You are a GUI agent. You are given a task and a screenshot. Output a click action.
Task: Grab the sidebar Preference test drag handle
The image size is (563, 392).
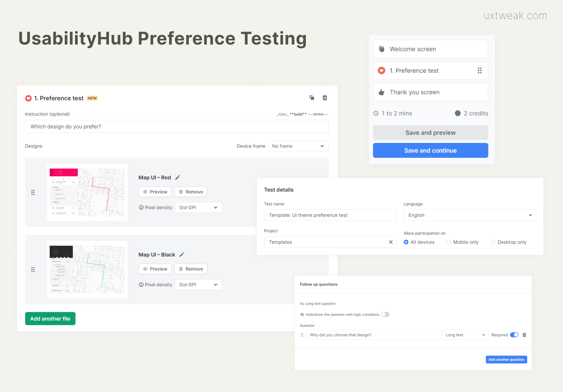click(x=480, y=71)
